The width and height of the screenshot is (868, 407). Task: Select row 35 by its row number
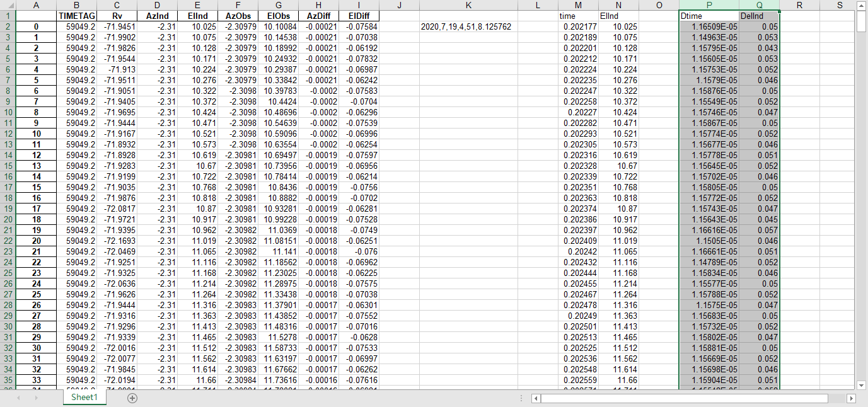coord(19,380)
